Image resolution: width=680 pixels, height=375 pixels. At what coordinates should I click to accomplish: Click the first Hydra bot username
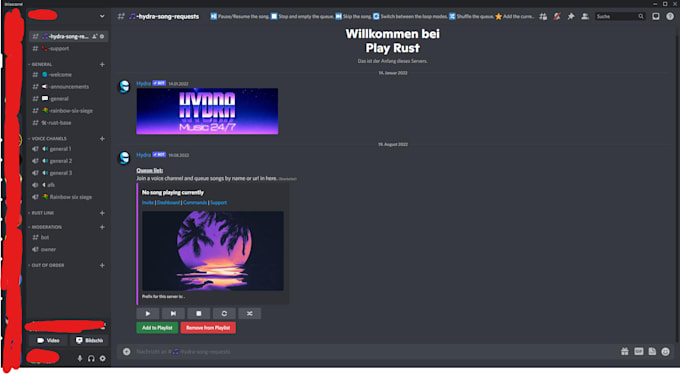[144, 83]
